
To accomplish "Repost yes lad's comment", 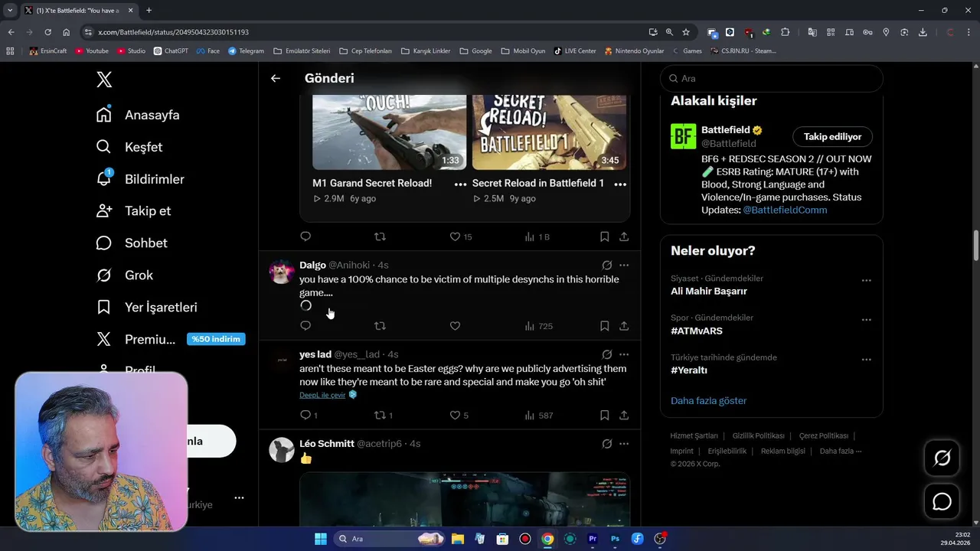I will coord(383,416).
